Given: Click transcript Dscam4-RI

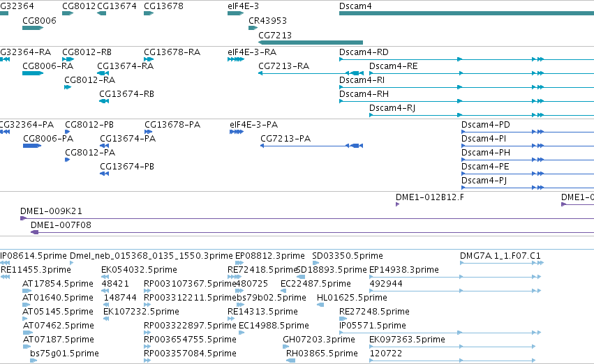Looking at the screenshot, I should [x=466, y=87].
